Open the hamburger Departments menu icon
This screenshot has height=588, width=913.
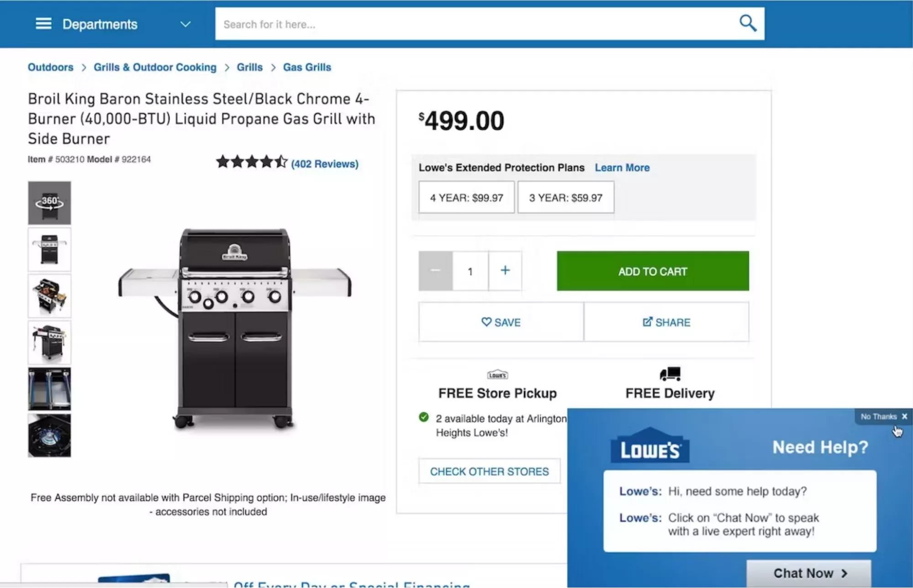[x=43, y=24]
